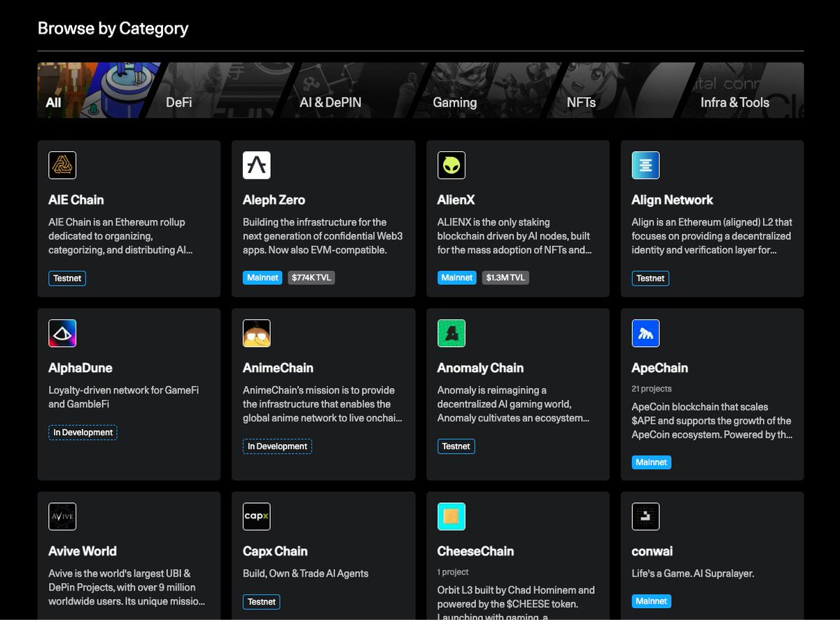
Task: Open the Align Network title link
Action: point(672,200)
